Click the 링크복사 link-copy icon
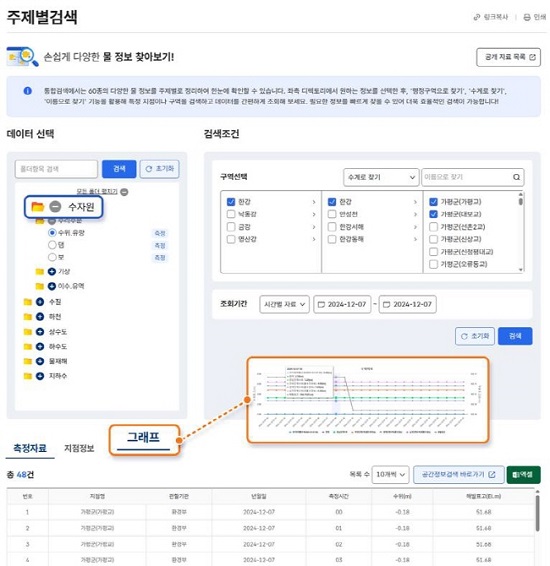 pyautogui.click(x=477, y=17)
